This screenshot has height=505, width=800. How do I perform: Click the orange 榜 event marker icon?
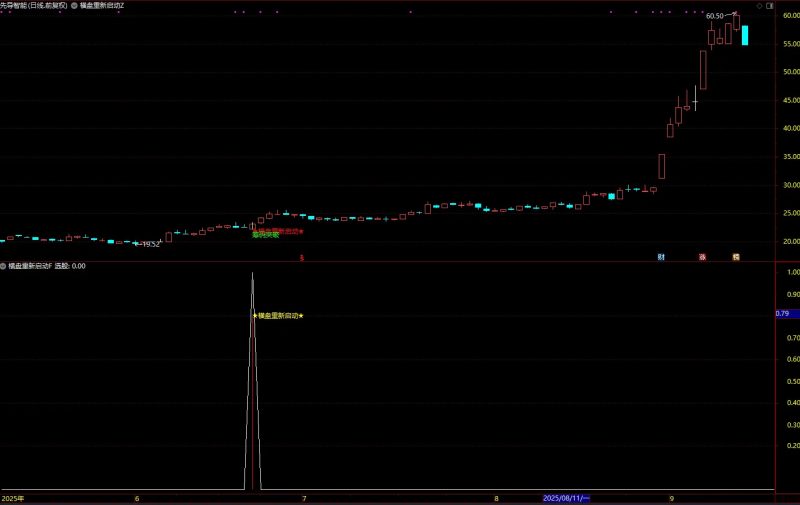pyautogui.click(x=736, y=257)
